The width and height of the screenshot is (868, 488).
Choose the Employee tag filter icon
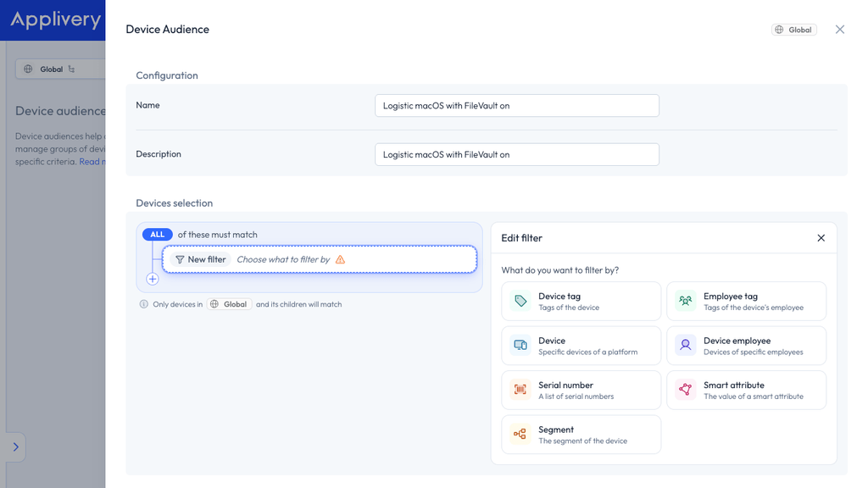[685, 301]
